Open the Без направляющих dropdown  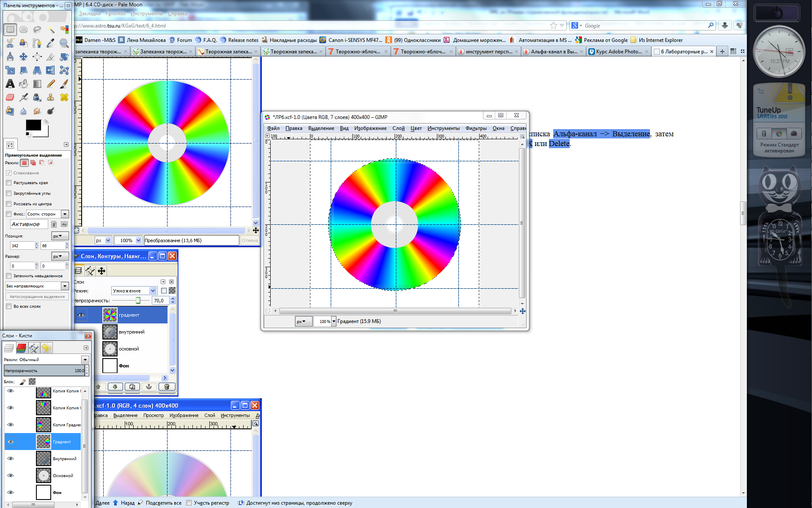[37, 286]
